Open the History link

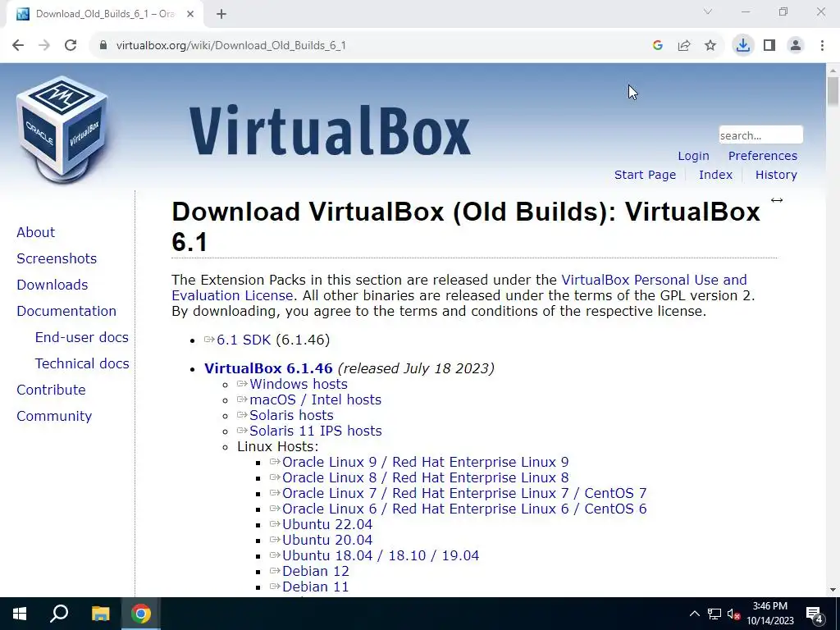pos(776,175)
